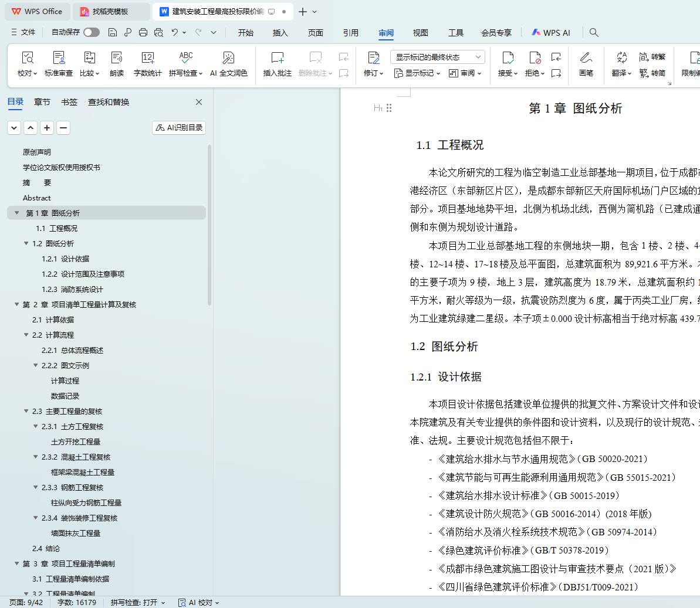Expand the 拼写检查 dropdown in ribbon

201,74
